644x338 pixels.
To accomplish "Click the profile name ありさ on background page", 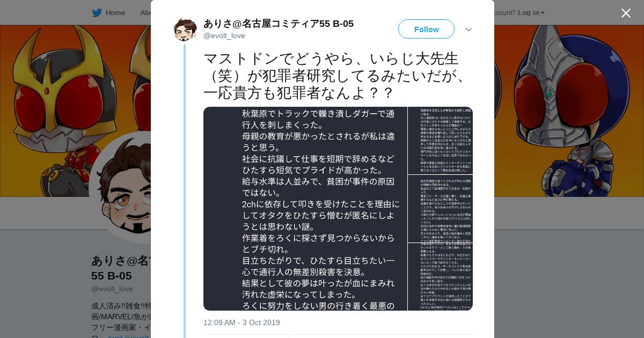I will 121,268.
